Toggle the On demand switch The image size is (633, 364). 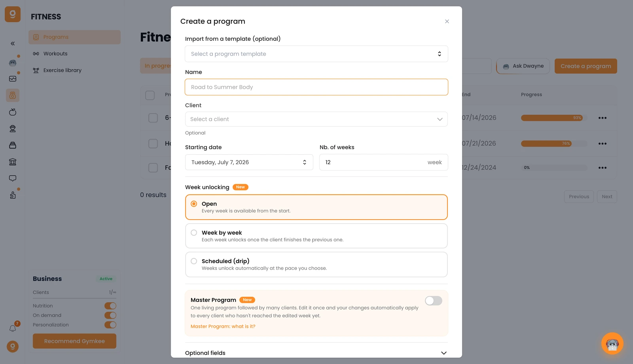tap(110, 315)
